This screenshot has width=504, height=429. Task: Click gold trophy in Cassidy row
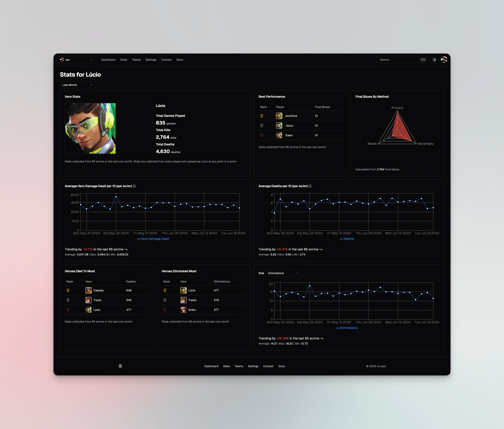[x=68, y=290]
